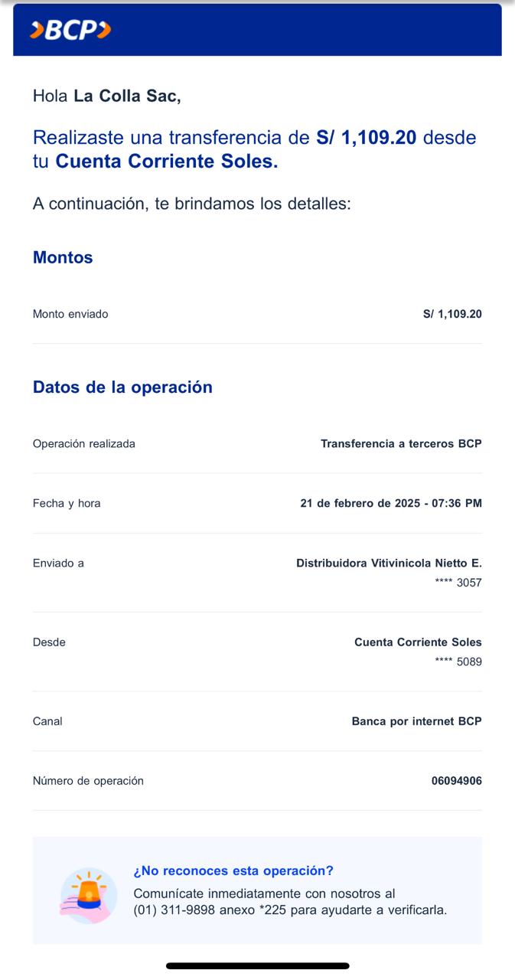Select "Transferencia a terceros BCP" value

point(401,443)
